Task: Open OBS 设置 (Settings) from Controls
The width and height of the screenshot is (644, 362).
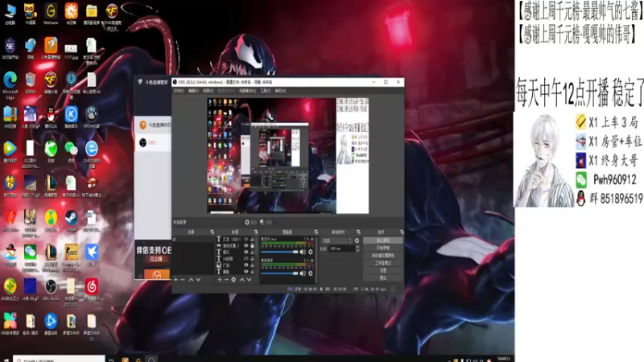Action: click(x=383, y=270)
